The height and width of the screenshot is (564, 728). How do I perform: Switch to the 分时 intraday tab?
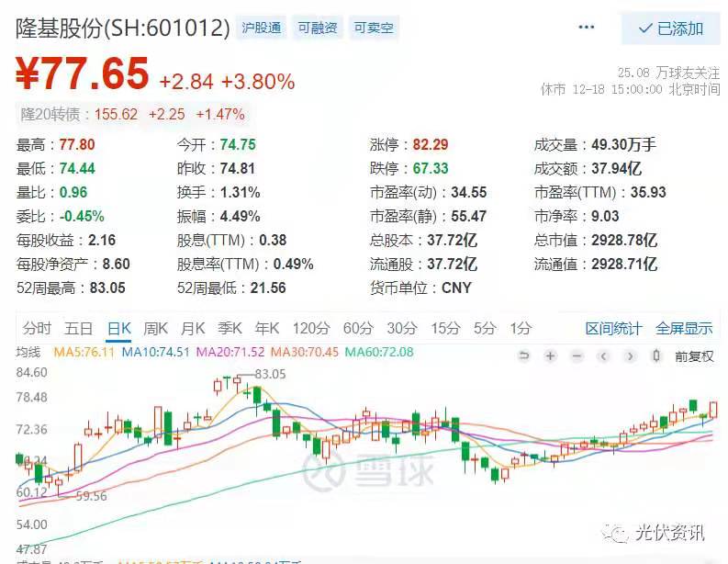(38, 328)
